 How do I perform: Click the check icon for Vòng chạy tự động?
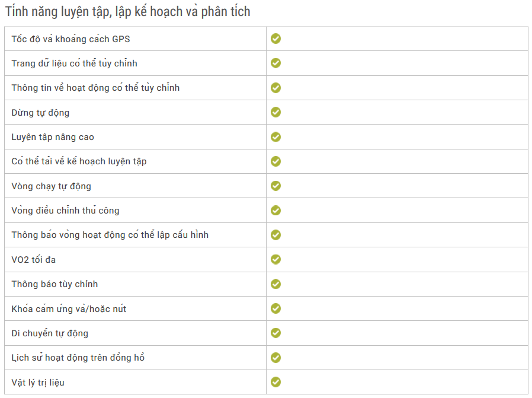pyautogui.click(x=275, y=186)
